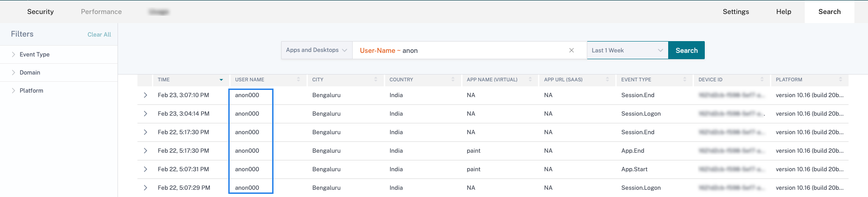Screen dimensions: 868x197
Task: Sort the EVENT TYPE column
Action: tap(684, 80)
